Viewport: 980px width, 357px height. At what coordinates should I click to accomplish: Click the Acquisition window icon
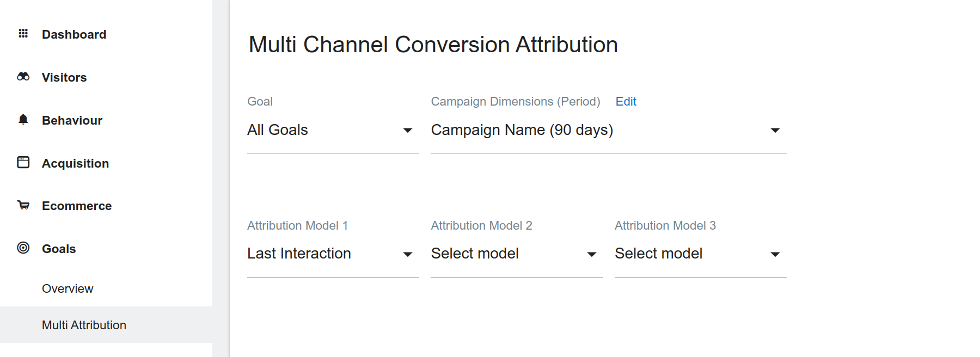(23, 162)
